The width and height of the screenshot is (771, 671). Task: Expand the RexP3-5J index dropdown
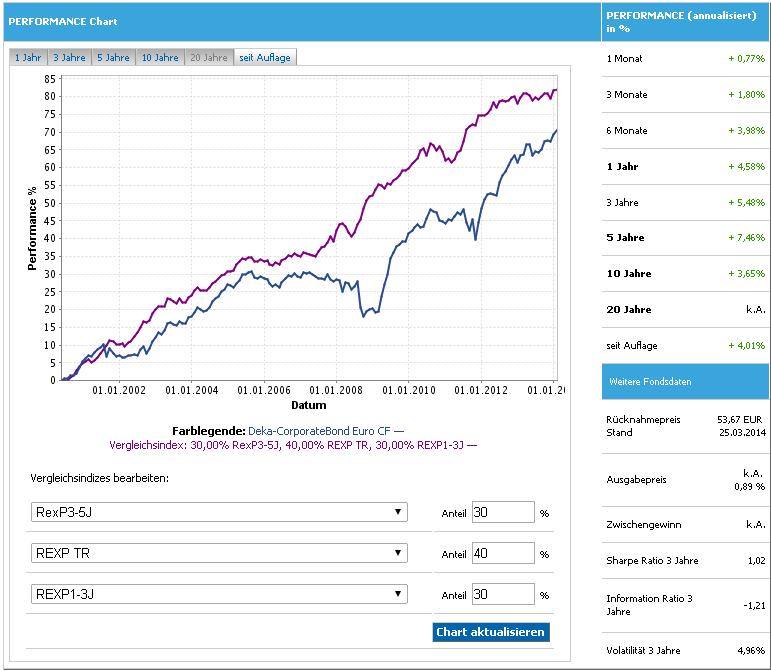click(219, 512)
